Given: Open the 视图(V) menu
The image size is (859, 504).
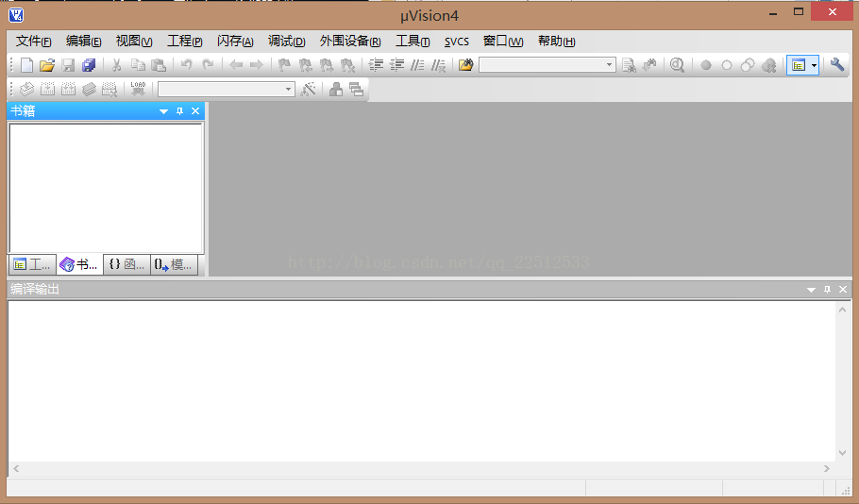Looking at the screenshot, I should tap(134, 42).
